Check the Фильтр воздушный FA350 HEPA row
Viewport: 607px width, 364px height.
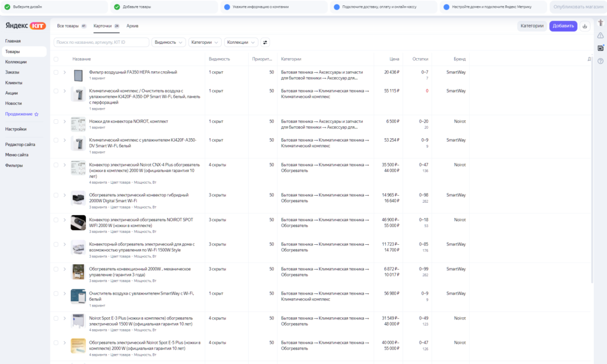click(56, 72)
